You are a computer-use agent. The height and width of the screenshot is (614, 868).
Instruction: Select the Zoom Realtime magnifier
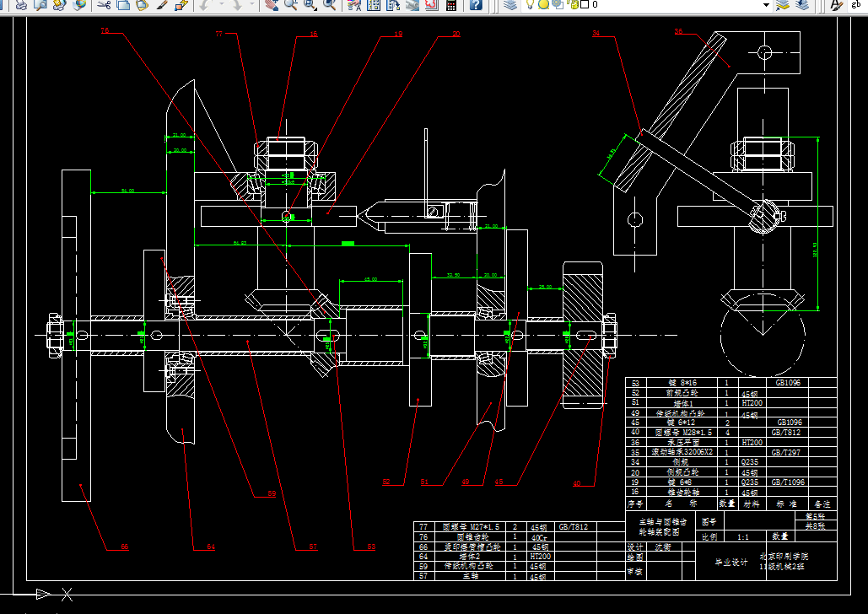291,5
